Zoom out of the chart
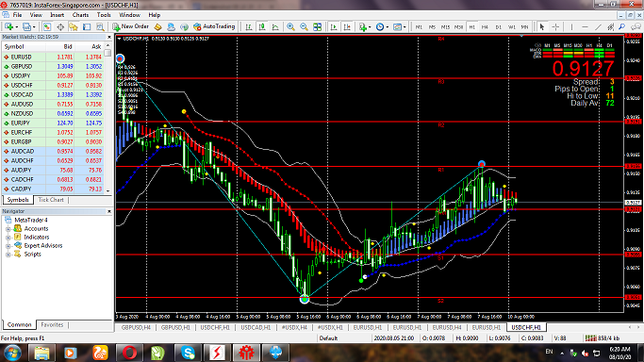Screen dimensions: 644x362 point(304,26)
